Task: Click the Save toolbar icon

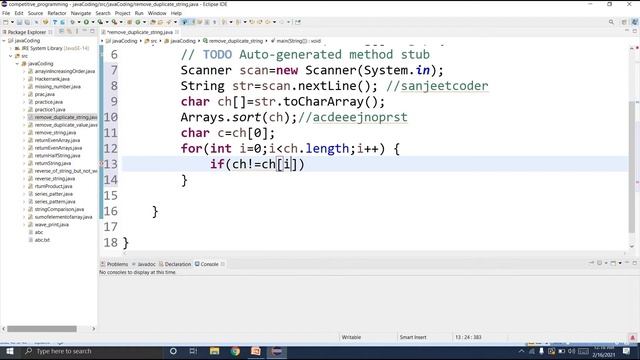Action: point(19,22)
